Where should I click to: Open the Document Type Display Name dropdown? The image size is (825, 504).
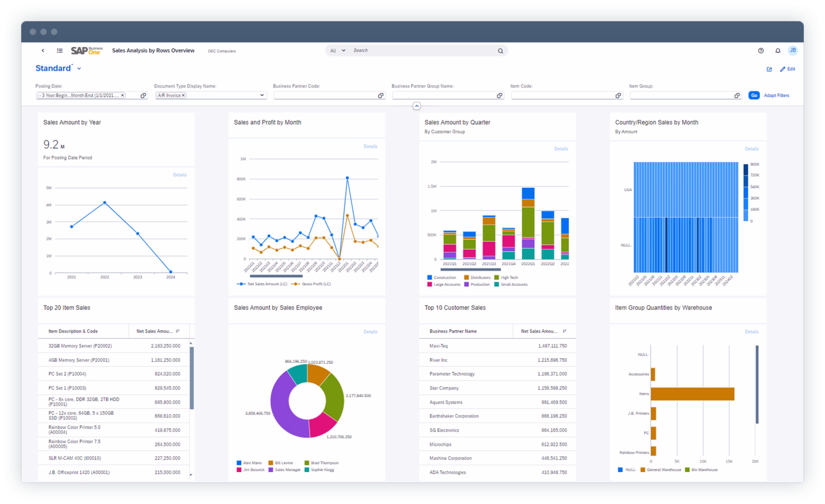262,95
